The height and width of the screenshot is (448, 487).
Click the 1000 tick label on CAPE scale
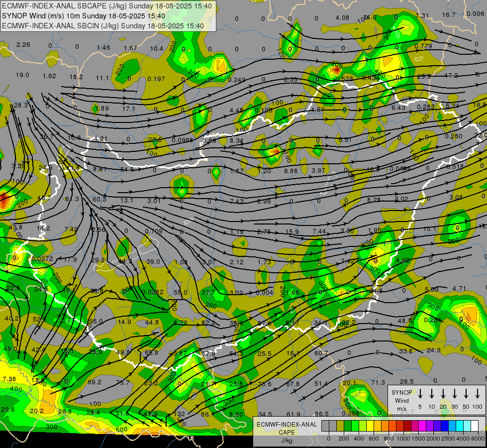tap(403, 439)
